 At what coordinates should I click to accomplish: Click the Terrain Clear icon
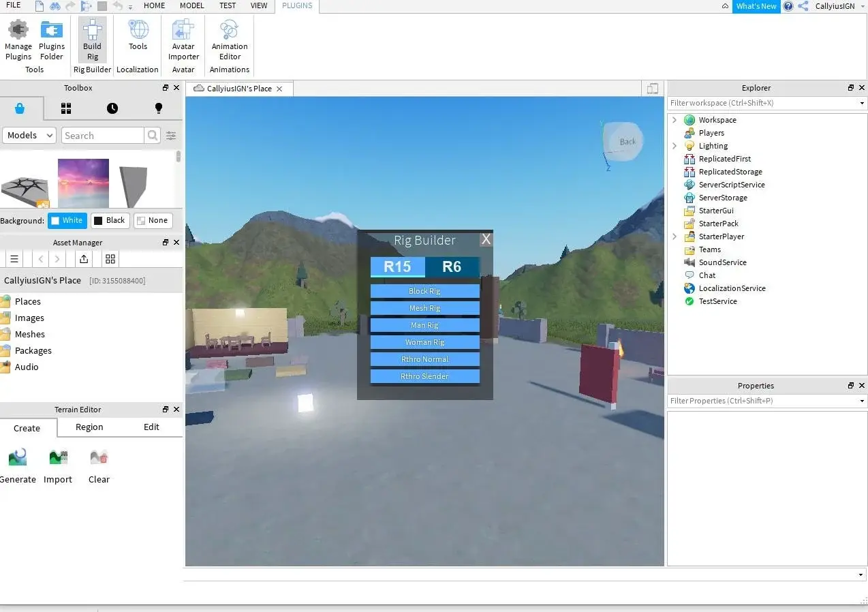[x=99, y=465]
